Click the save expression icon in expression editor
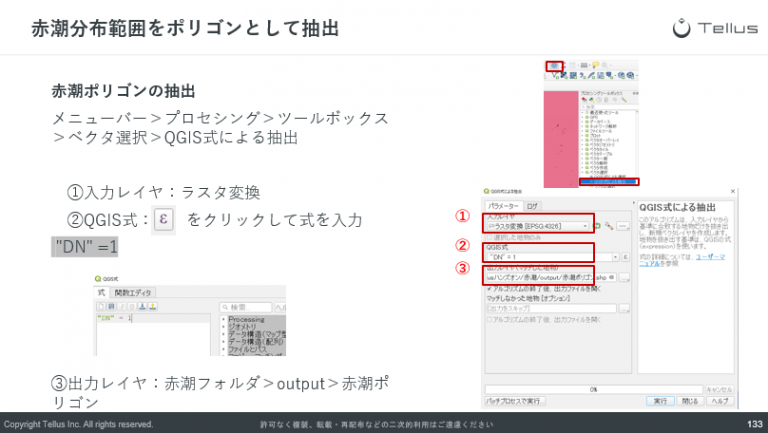The image size is (768, 433). [111, 307]
